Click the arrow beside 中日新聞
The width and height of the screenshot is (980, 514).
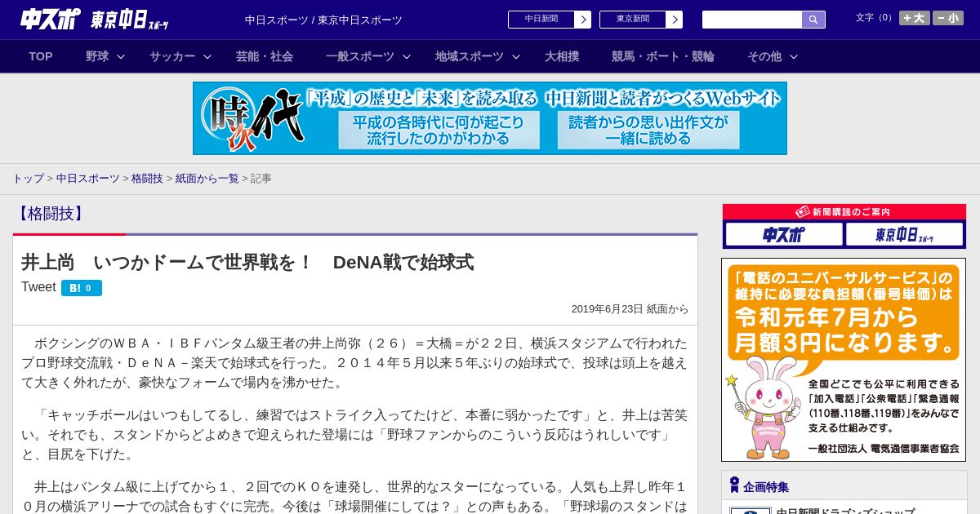[x=583, y=20]
